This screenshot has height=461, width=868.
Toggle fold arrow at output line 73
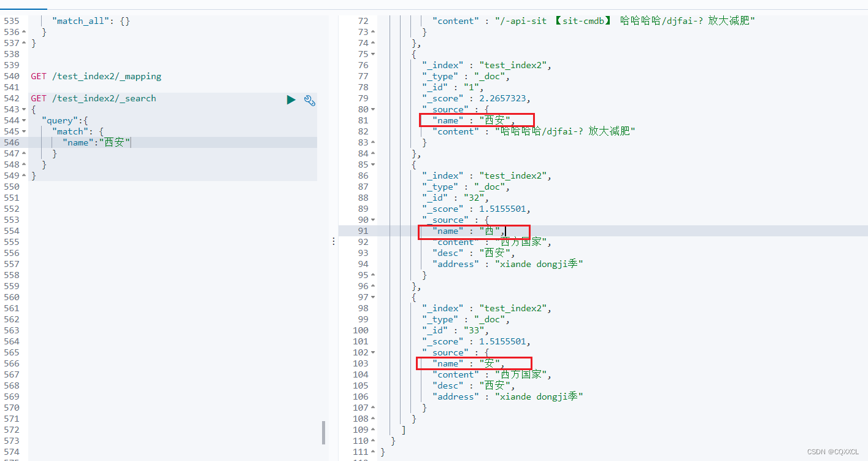click(x=373, y=32)
